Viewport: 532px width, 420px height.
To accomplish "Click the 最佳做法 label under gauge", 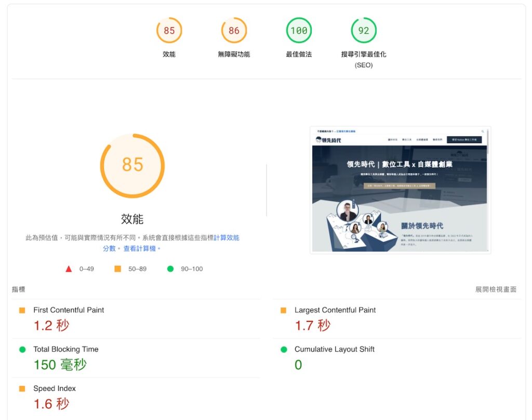I will (x=299, y=55).
